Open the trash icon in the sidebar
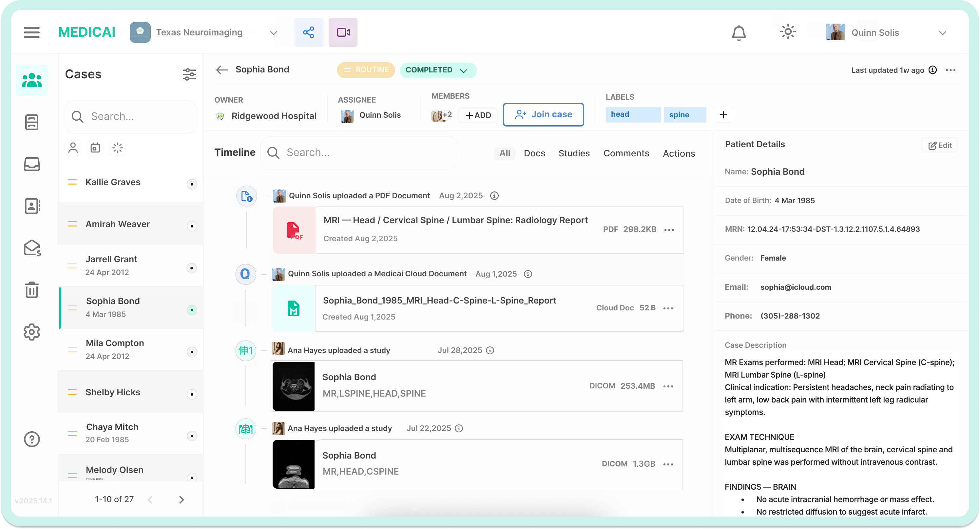This screenshot has height=529, width=980. (x=31, y=290)
